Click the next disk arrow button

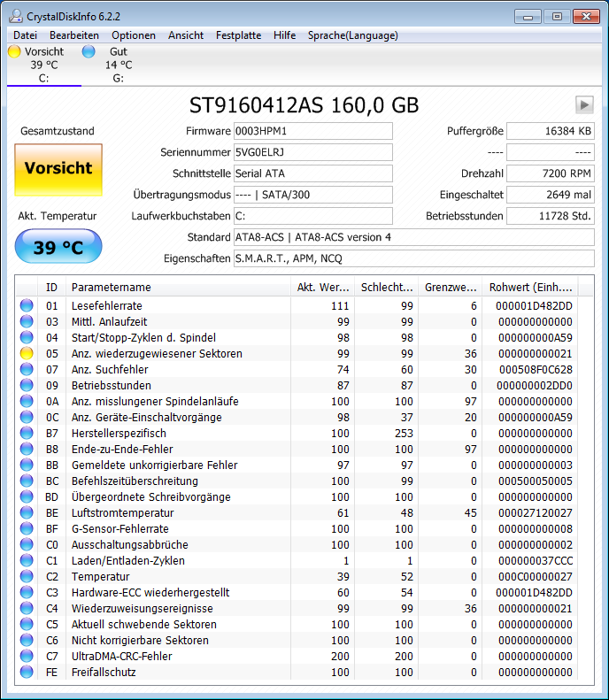[x=584, y=105]
